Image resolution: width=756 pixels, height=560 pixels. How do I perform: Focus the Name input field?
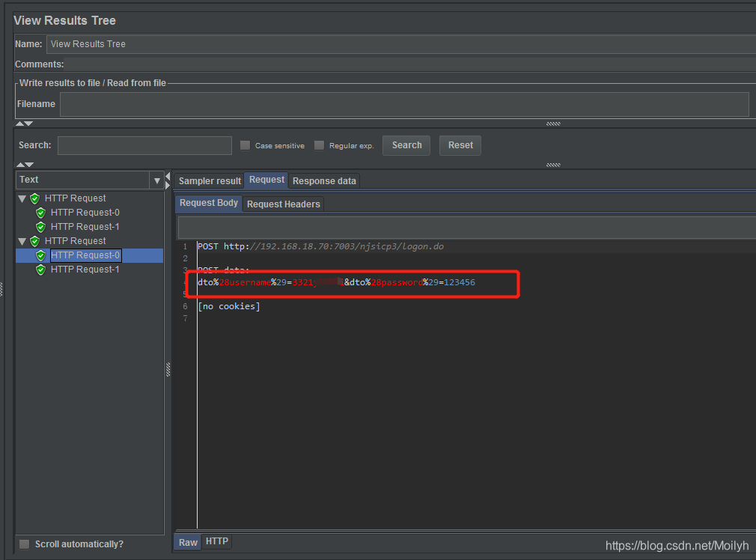(x=401, y=44)
